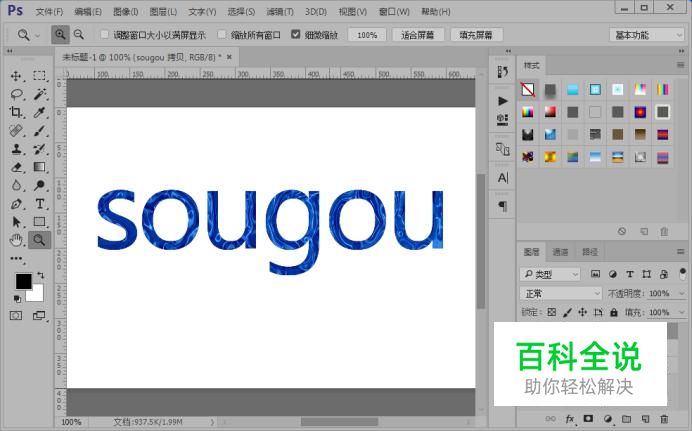Click the 填充屏幕 button
Image resolution: width=692 pixels, height=431 pixels.
click(476, 35)
